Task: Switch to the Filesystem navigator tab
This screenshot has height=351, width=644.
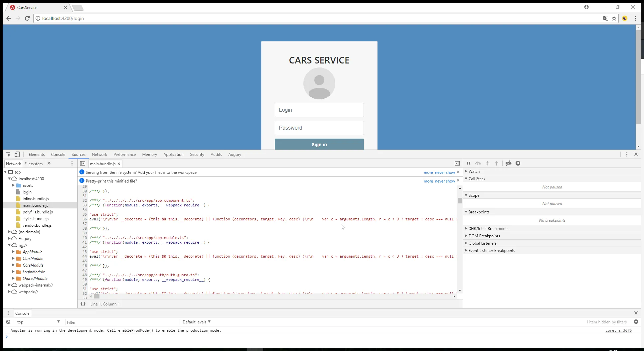Action: coord(34,164)
